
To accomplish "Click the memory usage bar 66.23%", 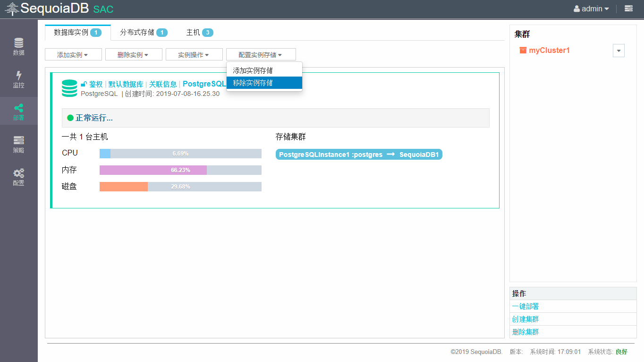I will click(180, 170).
